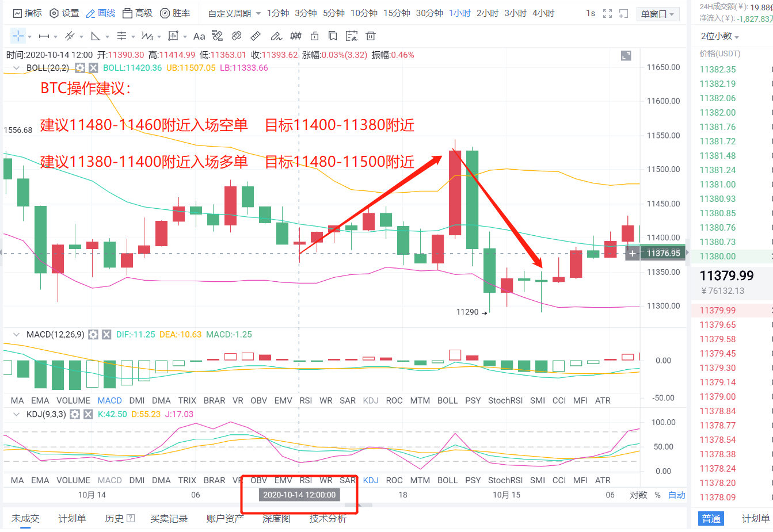Click the fullscreen expand icon near 1s
773x532 pixels.
click(608, 13)
